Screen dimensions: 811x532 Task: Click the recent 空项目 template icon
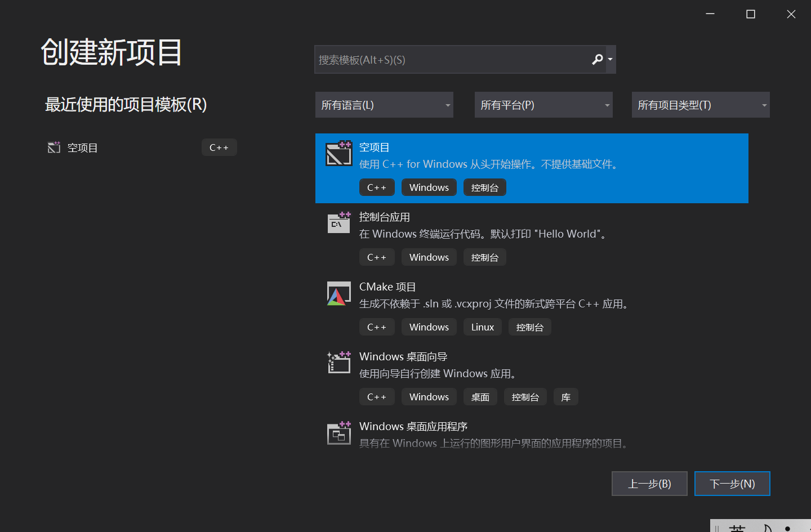(54, 147)
